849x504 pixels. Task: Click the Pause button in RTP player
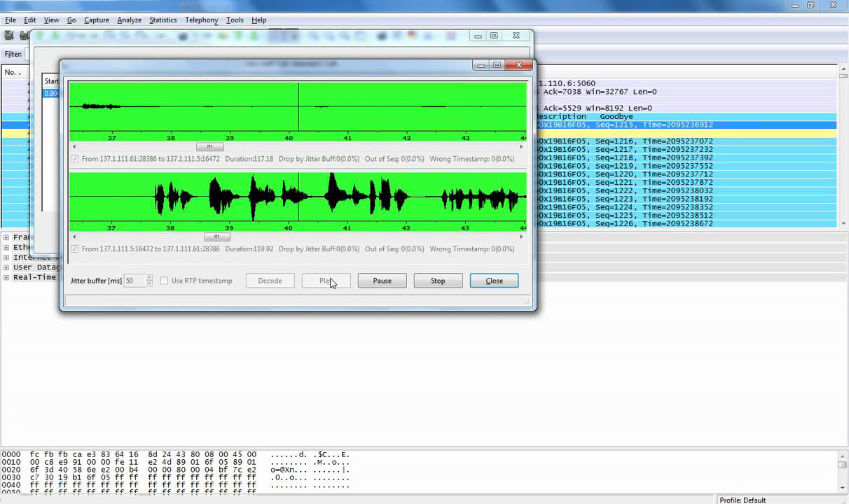click(382, 281)
